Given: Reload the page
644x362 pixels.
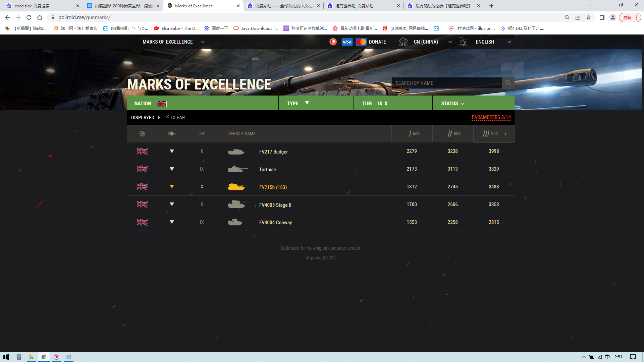Looking at the screenshot, I should tap(29, 17).
